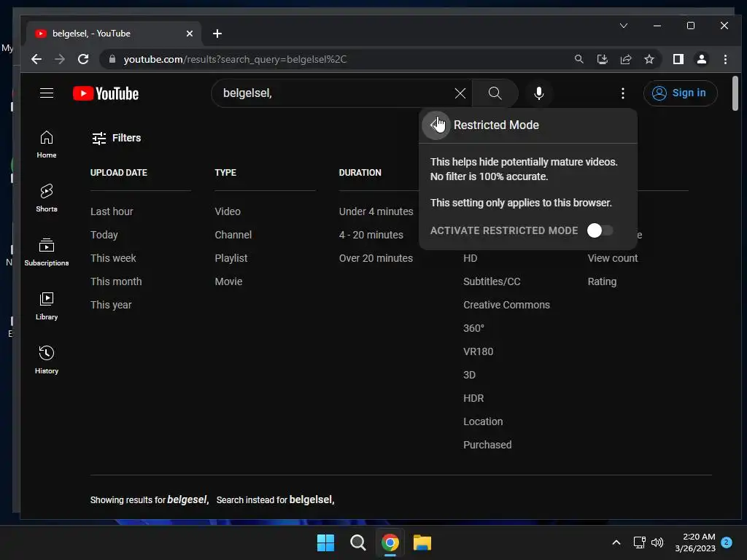Close the belgelsel YouTube tab
747x560 pixels.
tap(190, 34)
